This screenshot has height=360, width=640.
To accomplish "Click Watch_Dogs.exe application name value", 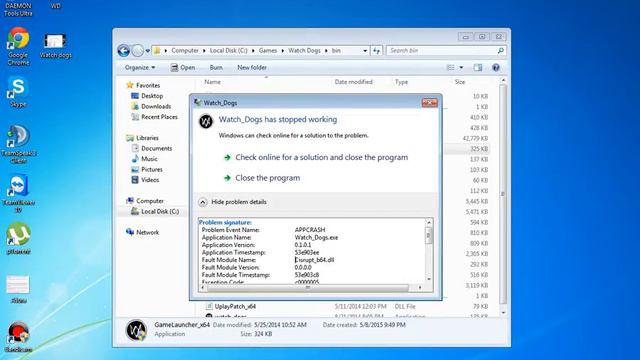I will 316,238.
